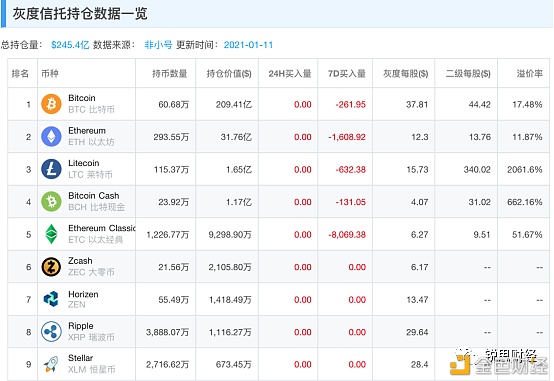Open the Stellar name link

point(81,358)
